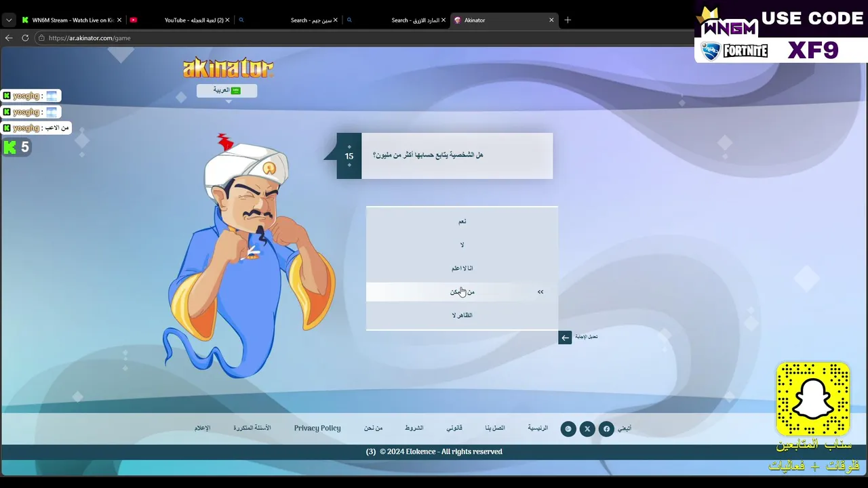Open Akinator's X (Twitter) icon
This screenshot has height=488, width=868.
click(587, 428)
